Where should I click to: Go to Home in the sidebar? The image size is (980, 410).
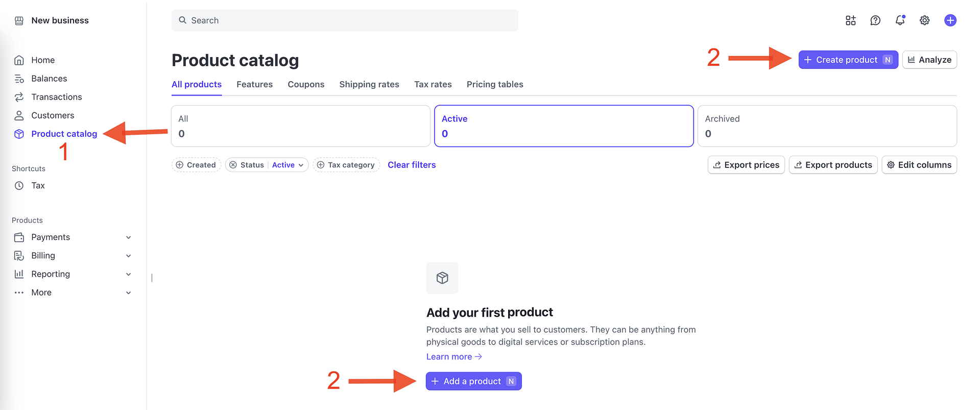point(43,60)
